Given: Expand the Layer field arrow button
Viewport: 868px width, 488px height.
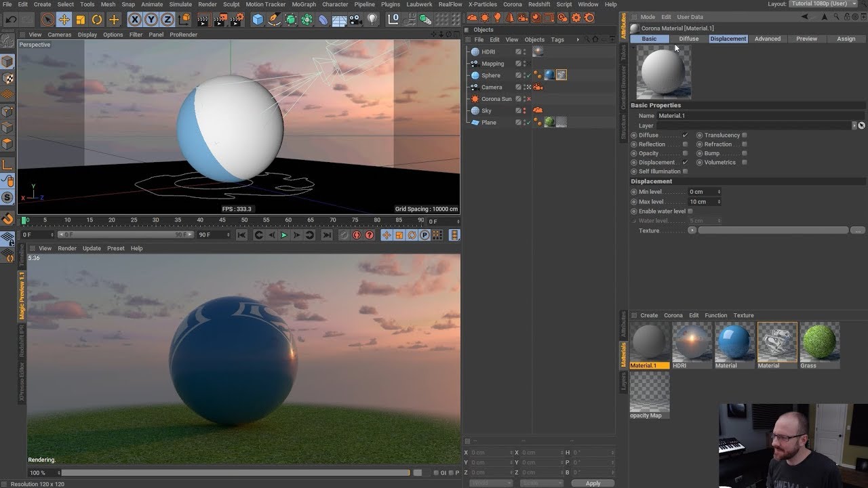Looking at the screenshot, I should [854, 125].
